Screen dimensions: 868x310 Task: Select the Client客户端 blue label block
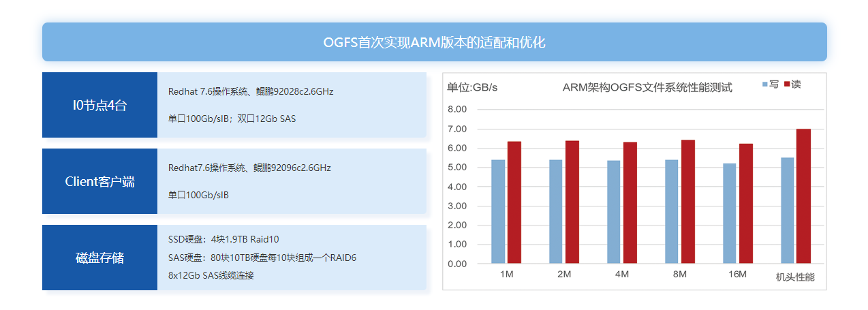pyautogui.click(x=99, y=181)
